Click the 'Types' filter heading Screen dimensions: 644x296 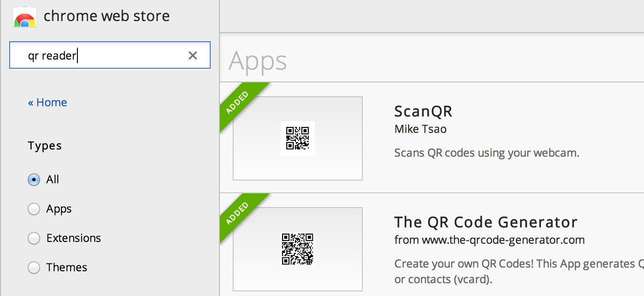[45, 146]
